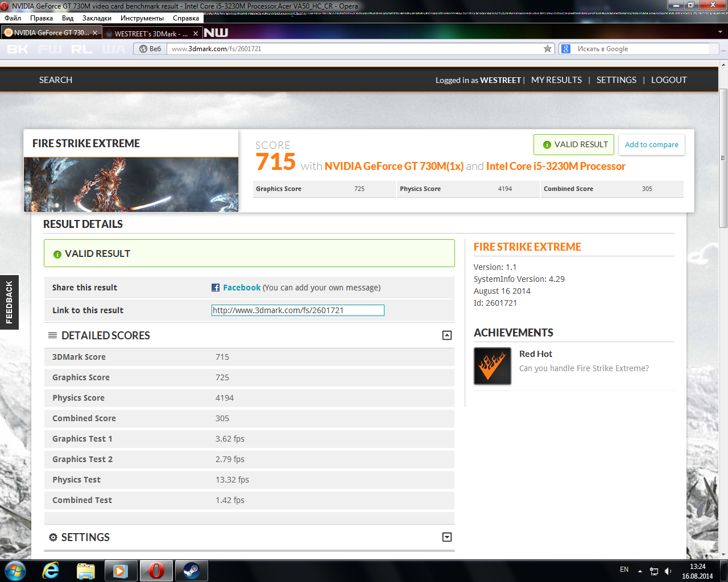
Task: Click the Graphics Test 2 row label
Action: click(x=82, y=459)
